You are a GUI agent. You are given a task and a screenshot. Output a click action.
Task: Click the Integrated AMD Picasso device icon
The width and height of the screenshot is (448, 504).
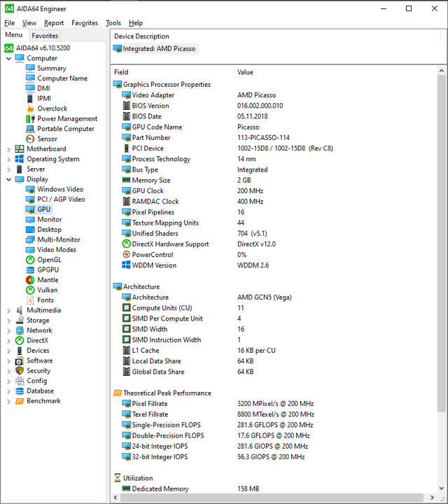pos(118,49)
